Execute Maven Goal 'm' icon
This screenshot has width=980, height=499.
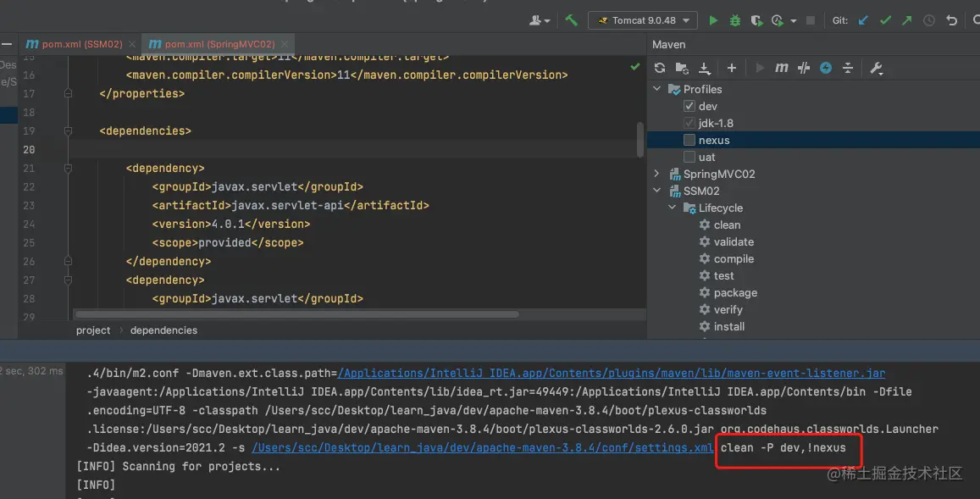781,68
